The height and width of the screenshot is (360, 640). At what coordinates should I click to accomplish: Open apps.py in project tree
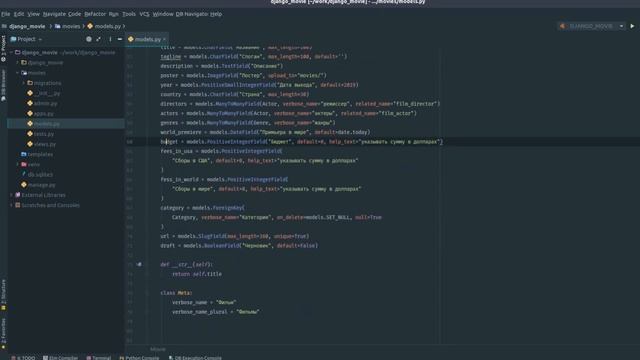[44, 113]
